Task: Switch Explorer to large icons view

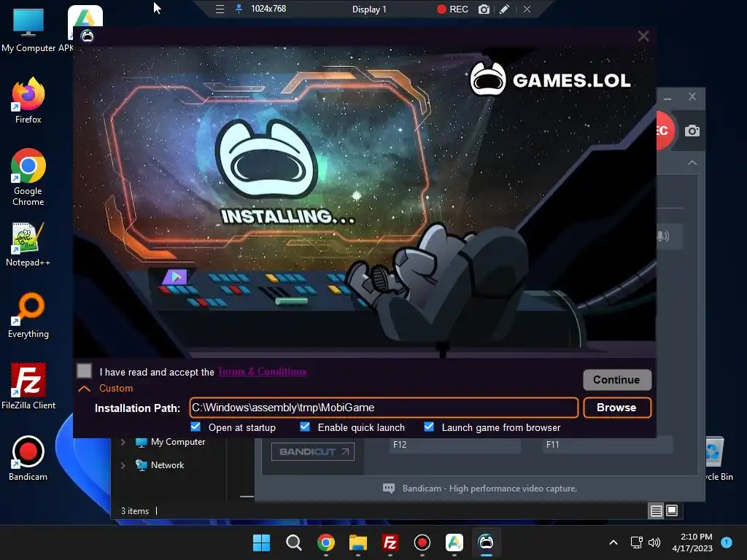Action: pyautogui.click(x=672, y=511)
